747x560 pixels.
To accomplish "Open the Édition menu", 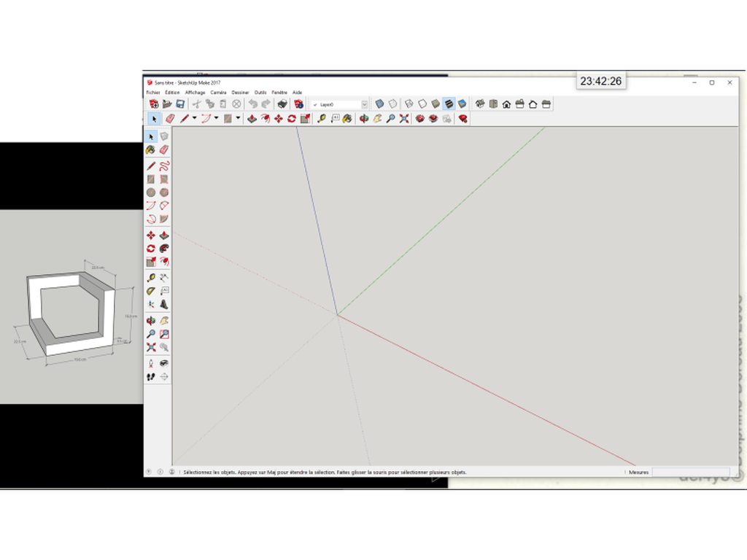I will coord(172,93).
